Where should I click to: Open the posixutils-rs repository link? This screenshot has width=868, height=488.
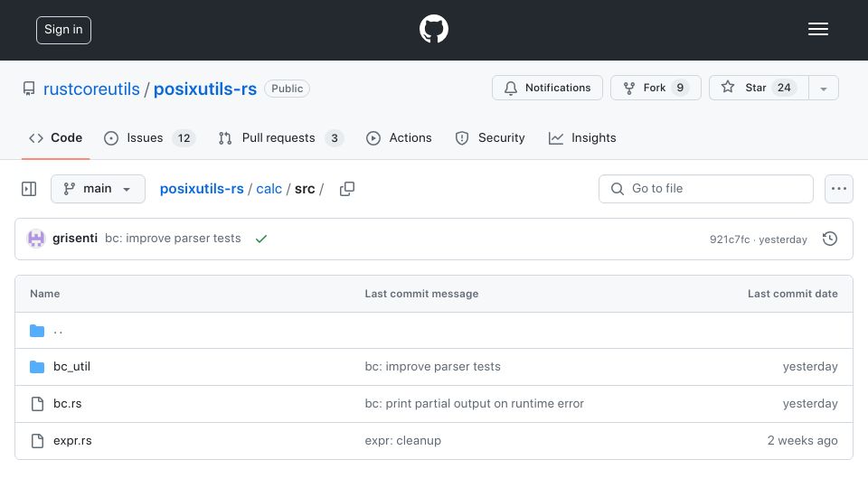[205, 89]
